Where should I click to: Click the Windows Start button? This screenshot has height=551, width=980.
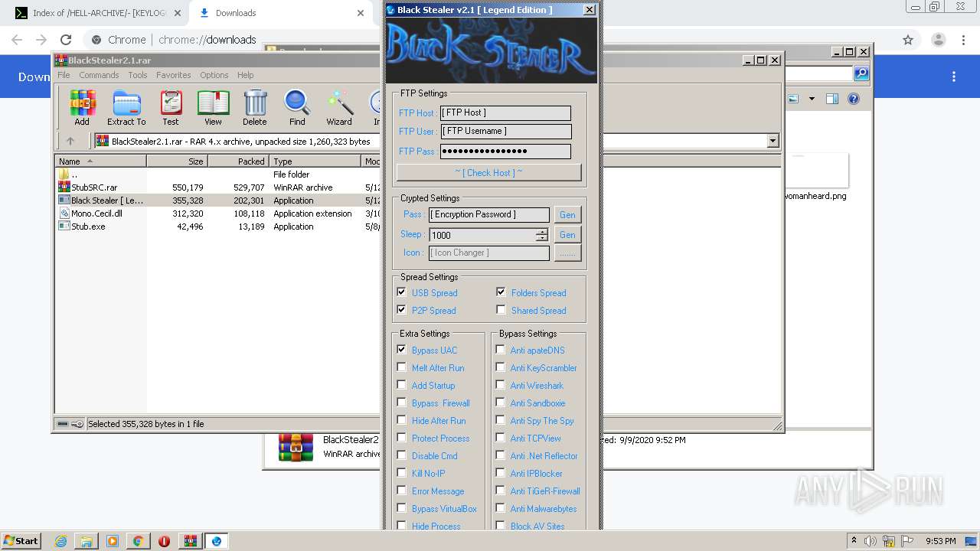pyautogui.click(x=21, y=541)
